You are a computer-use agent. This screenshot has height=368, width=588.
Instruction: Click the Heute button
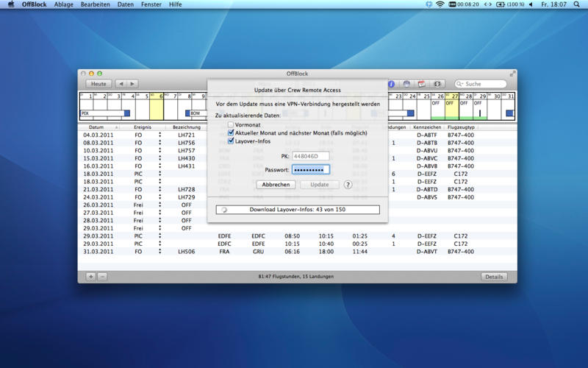pyautogui.click(x=98, y=84)
